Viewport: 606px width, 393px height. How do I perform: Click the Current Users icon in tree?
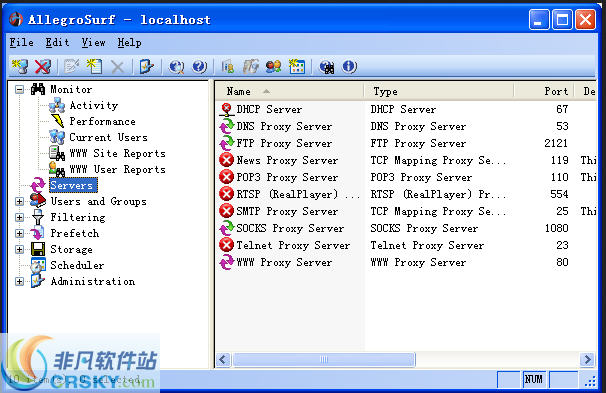[57, 137]
